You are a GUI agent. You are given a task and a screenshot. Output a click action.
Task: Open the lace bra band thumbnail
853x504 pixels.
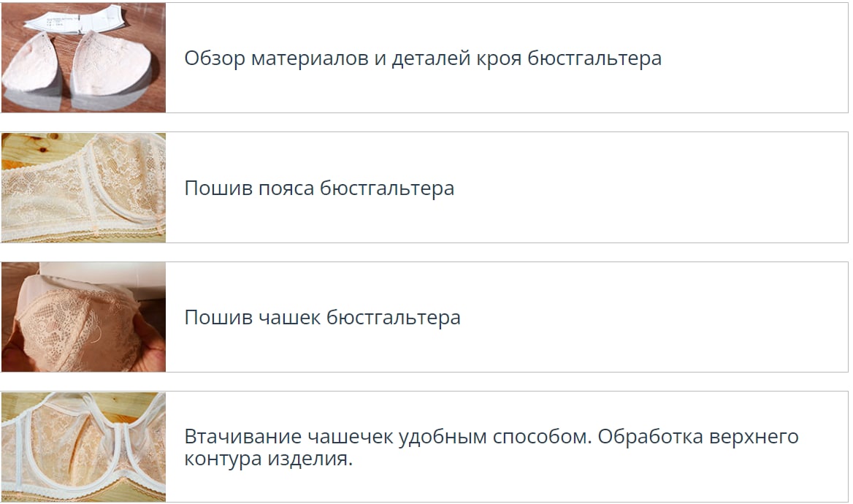[83, 188]
